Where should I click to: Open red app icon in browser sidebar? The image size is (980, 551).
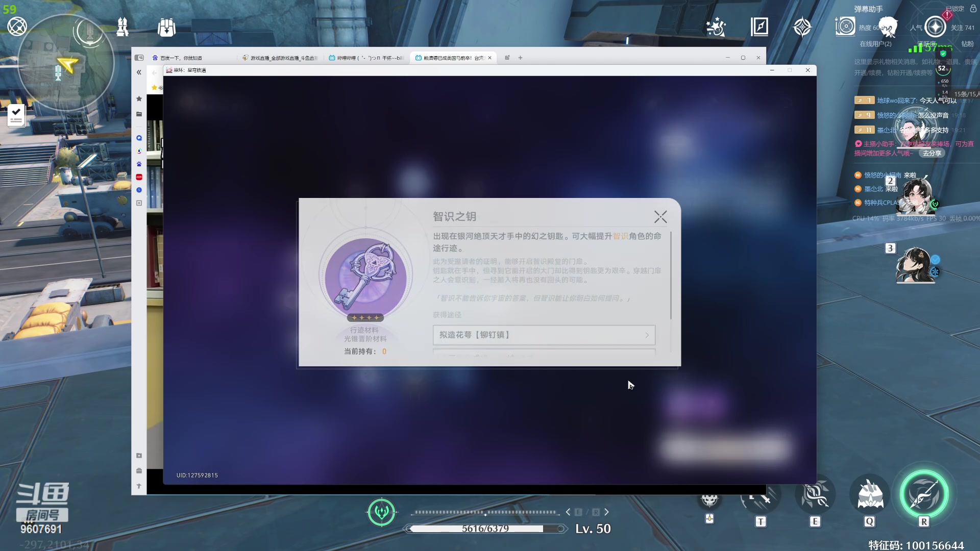tap(139, 177)
